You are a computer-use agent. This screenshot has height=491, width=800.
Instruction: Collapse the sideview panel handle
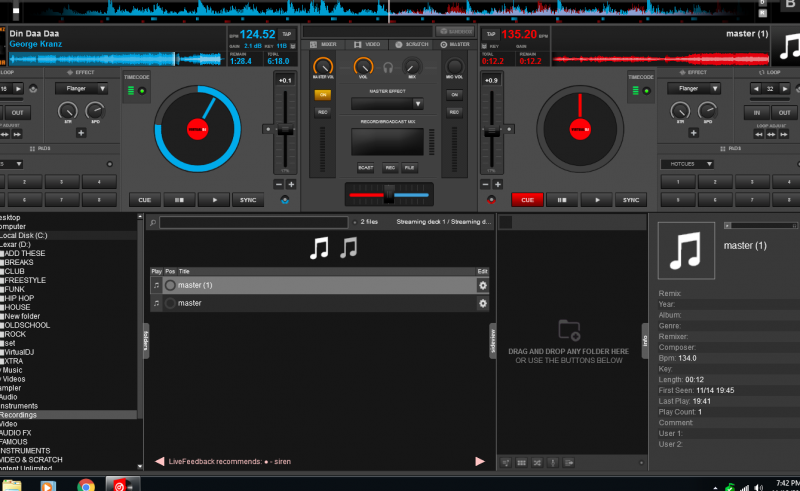click(x=492, y=340)
